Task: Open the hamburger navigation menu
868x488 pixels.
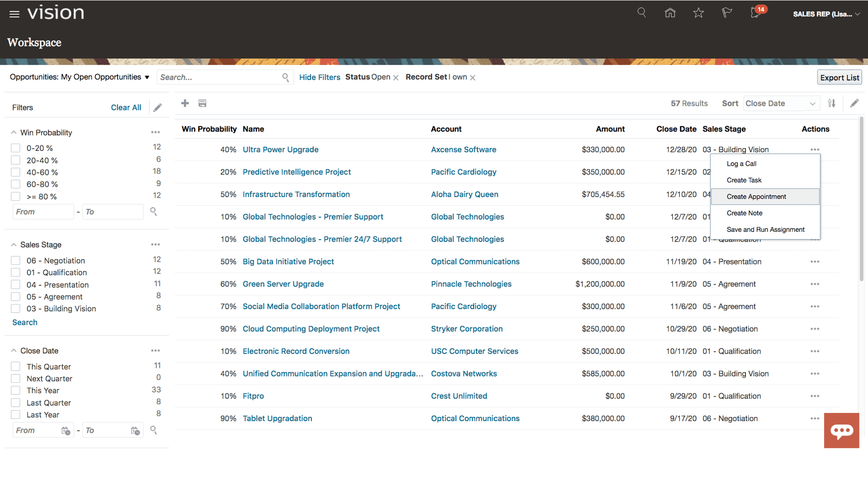Action: 14,13
